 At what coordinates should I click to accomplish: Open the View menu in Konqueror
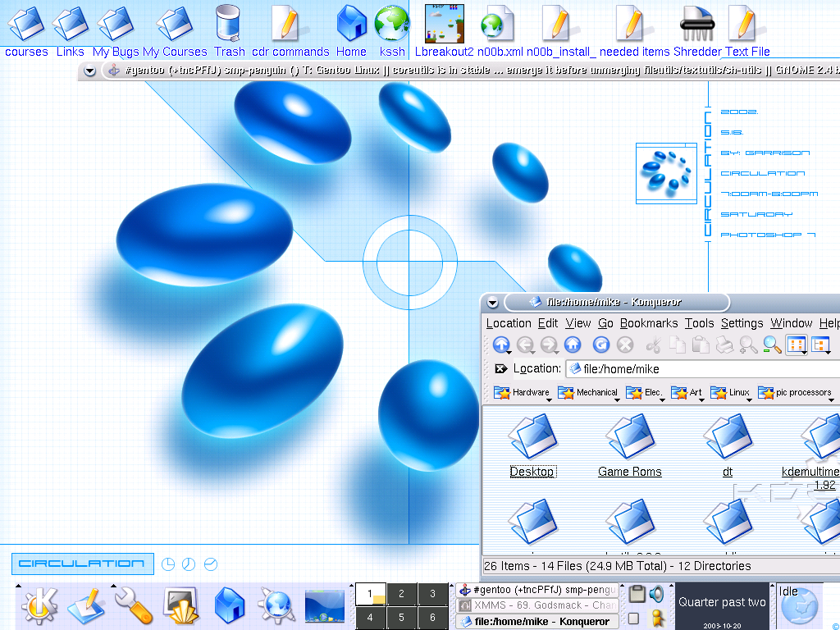578,323
